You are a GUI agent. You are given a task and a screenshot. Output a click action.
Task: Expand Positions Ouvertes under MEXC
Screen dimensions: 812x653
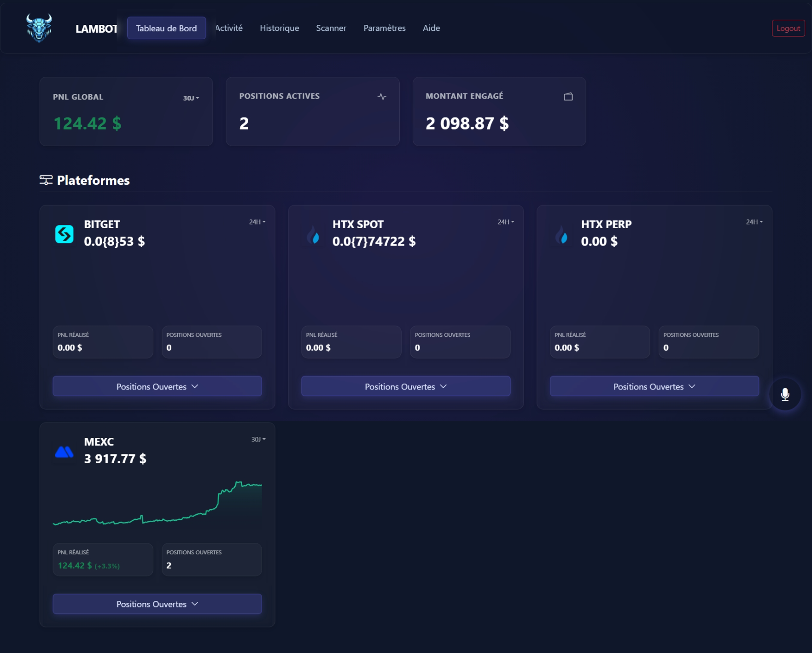point(158,604)
